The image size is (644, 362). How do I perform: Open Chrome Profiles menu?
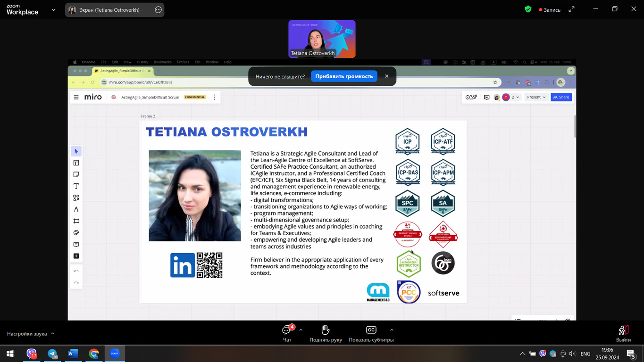coord(183,62)
